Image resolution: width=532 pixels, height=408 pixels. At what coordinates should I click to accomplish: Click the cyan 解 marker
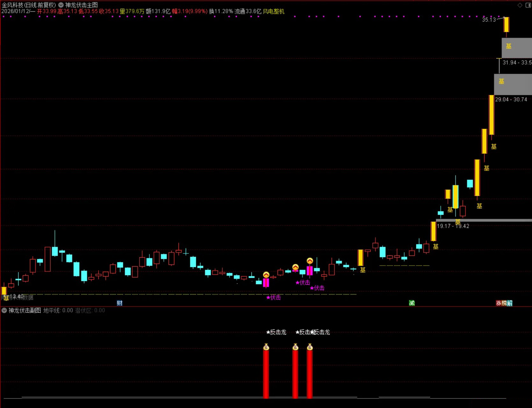[510, 303]
